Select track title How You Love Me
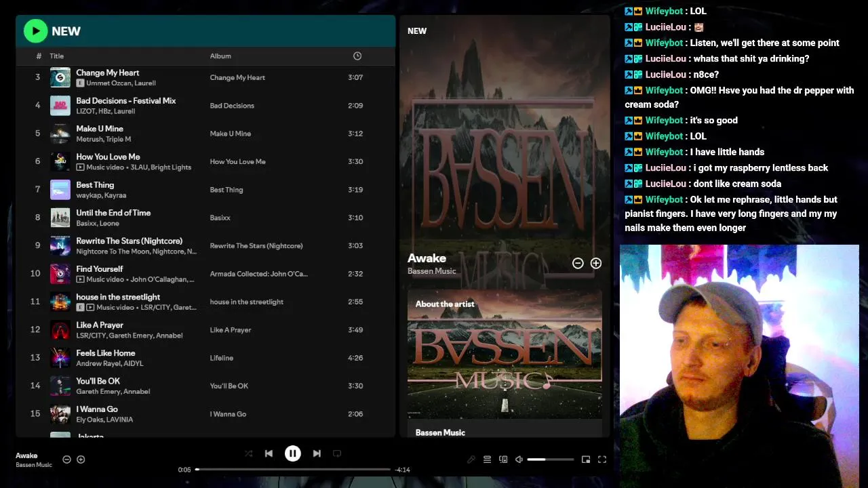Image resolution: width=868 pixels, height=488 pixels. (108, 157)
